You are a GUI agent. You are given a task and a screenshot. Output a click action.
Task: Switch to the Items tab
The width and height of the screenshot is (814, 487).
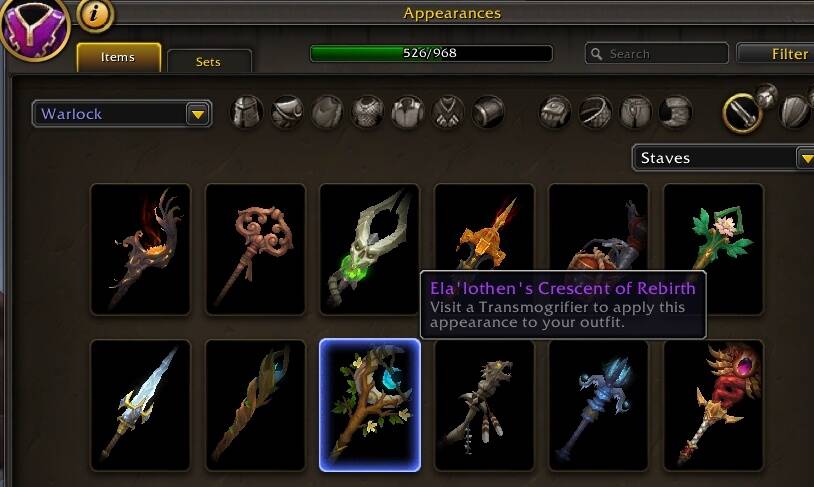[x=118, y=57]
